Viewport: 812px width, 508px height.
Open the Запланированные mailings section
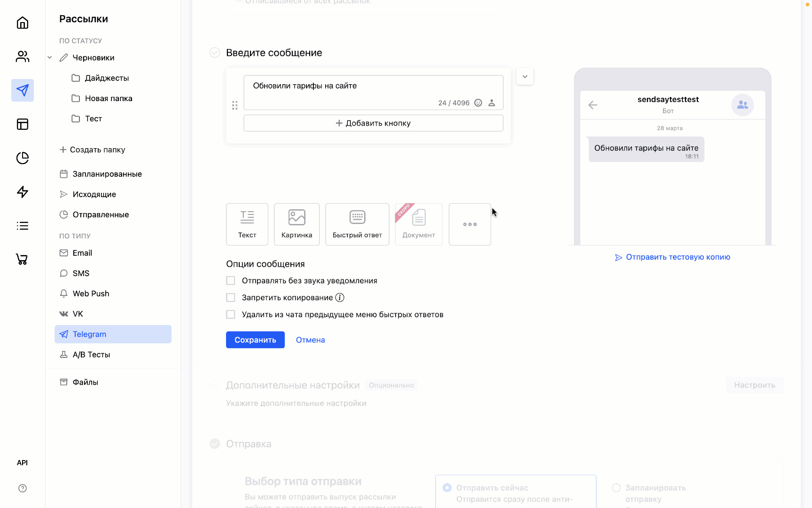107,174
